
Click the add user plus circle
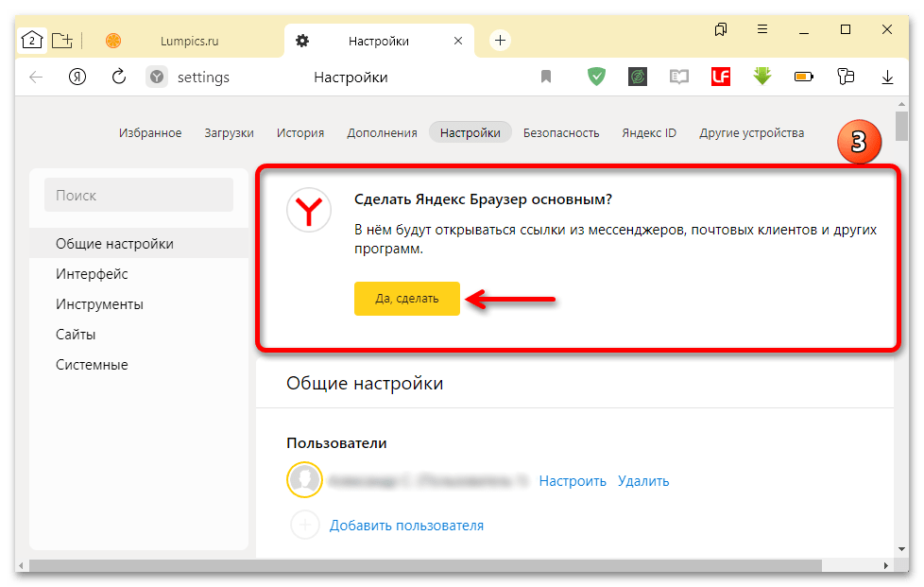pyautogui.click(x=304, y=524)
